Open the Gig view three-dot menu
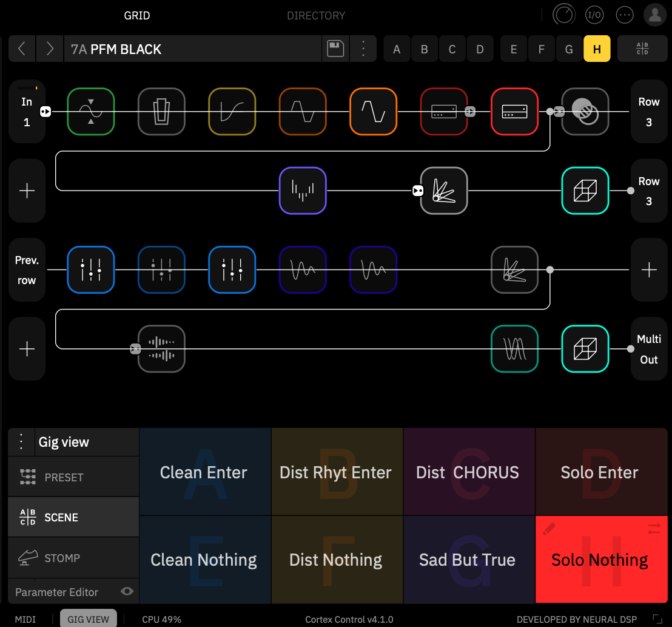The image size is (672, 627). click(21, 442)
